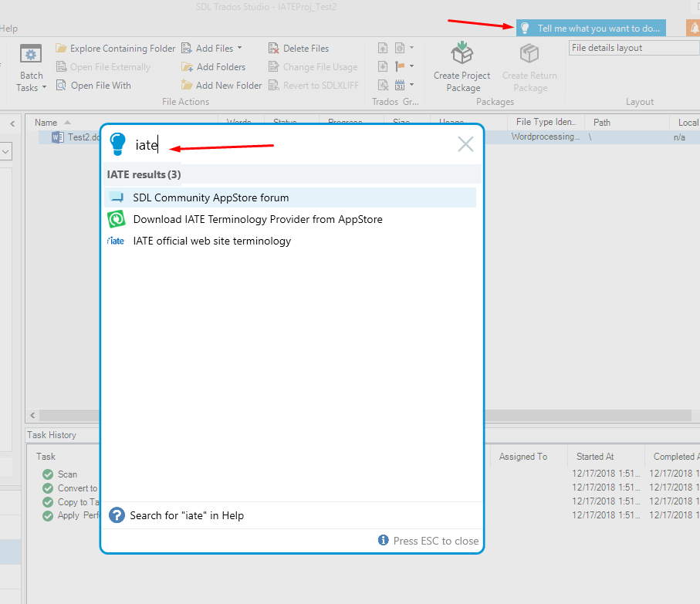Click the calendar 31 icon

click(x=400, y=85)
